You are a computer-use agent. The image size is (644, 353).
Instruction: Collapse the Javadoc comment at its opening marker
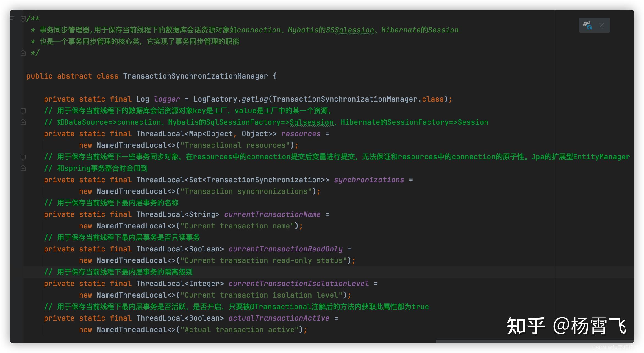pos(23,19)
